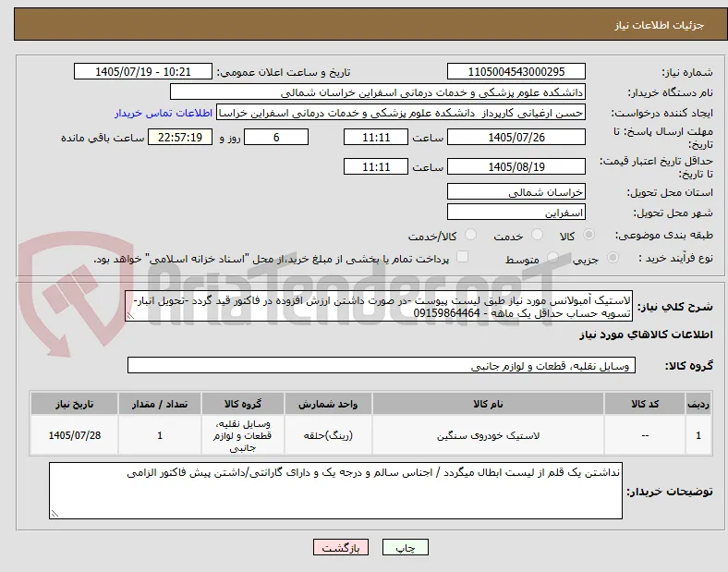Click the شرح کلی نیاز description textarea
The width and height of the screenshot is (728, 572).
tap(379, 307)
